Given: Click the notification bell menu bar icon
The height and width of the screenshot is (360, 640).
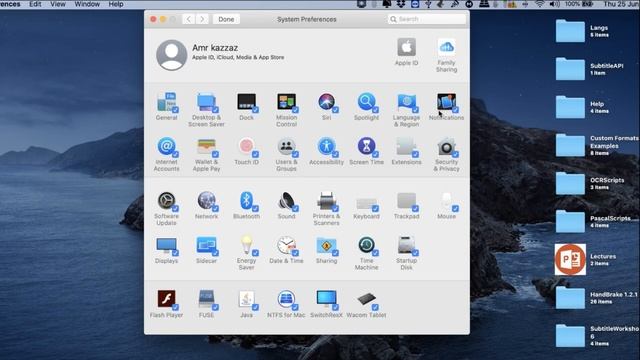Looking at the screenshot, I should [387, 4].
